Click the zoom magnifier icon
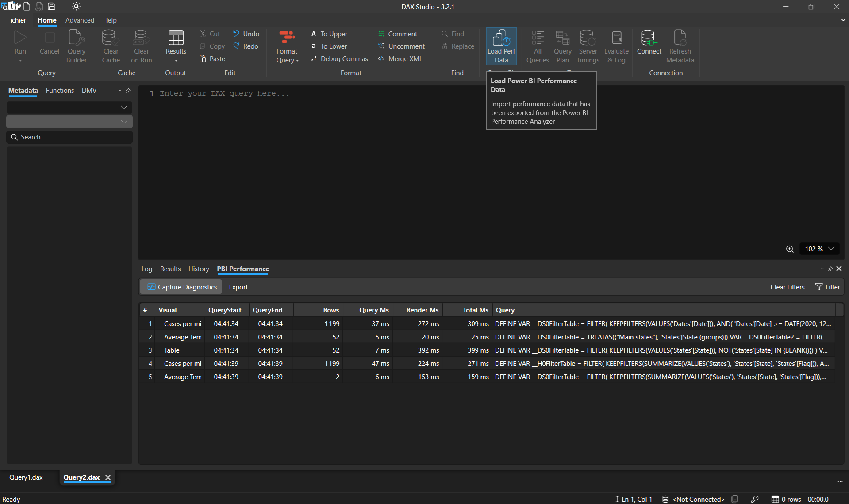Image resolution: width=849 pixels, height=504 pixels. click(790, 249)
